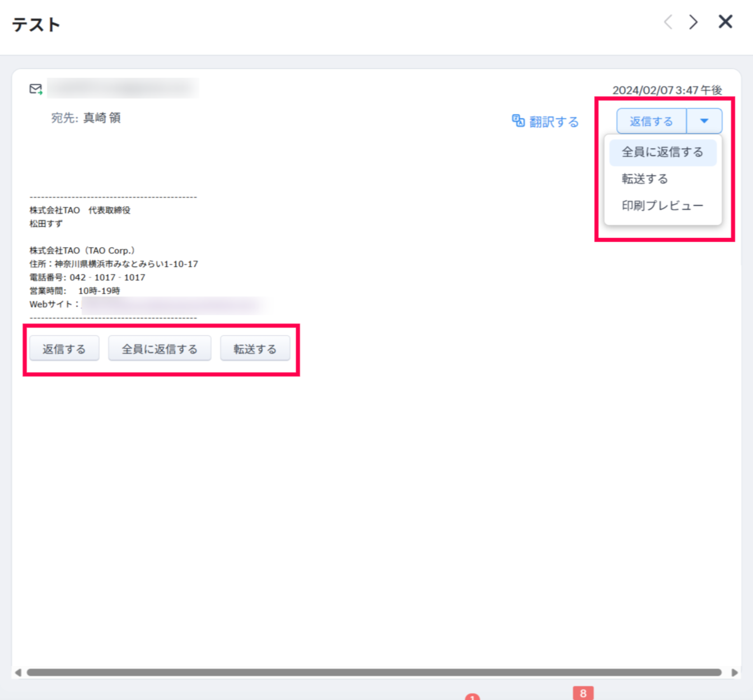The image size is (753, 700).
Task: Click the recipient name 真崎 領
Action: pos(102,118)
